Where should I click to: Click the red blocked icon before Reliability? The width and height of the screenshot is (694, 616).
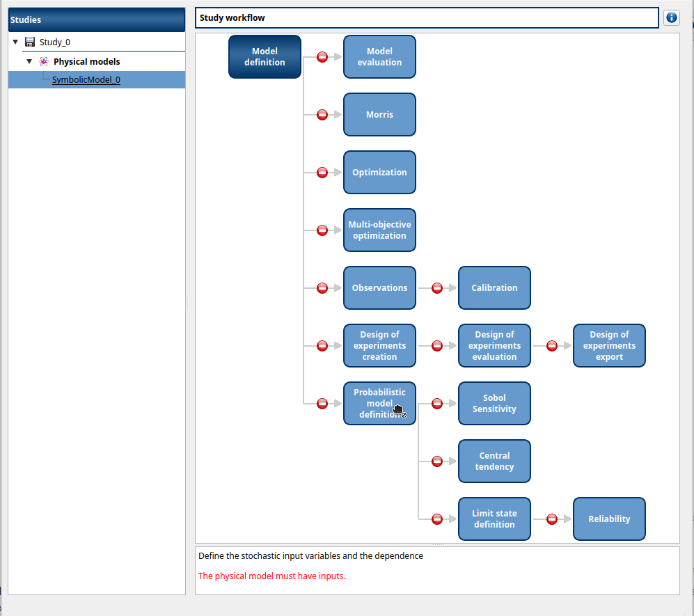pos(552,519)
